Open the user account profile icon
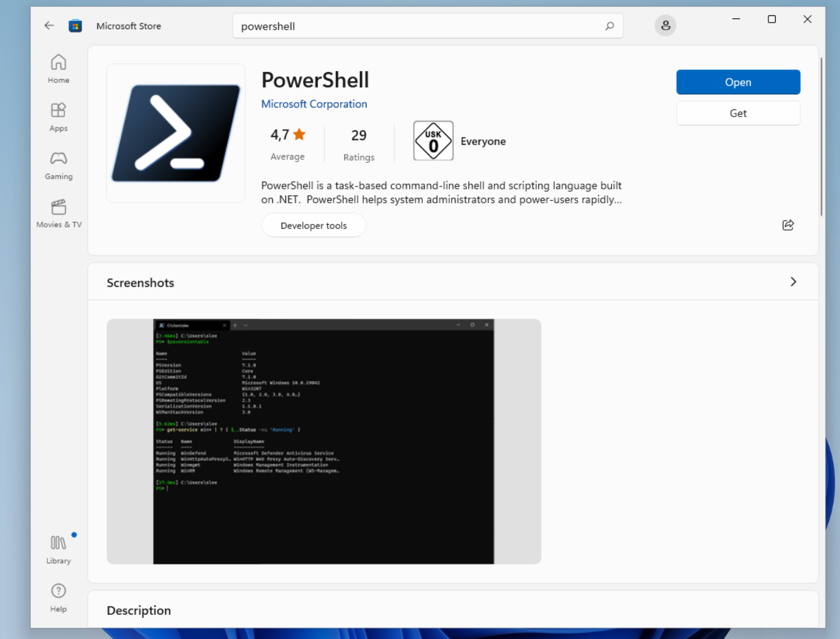 tap(665, 25)
